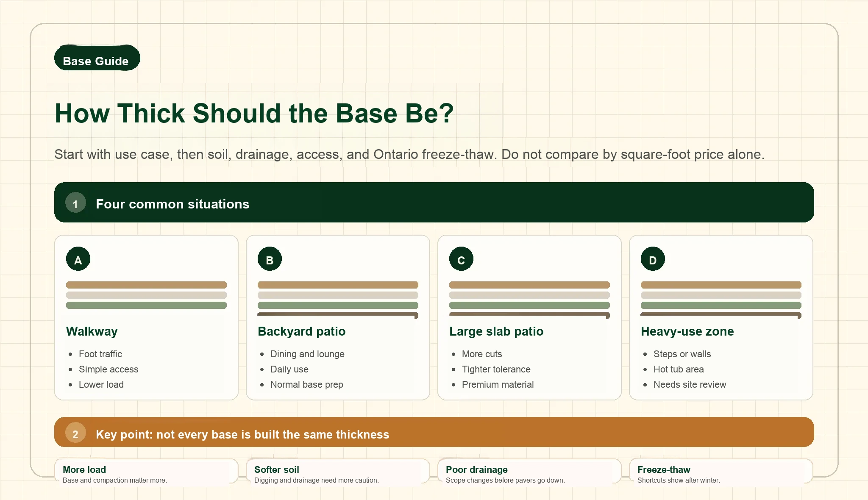Click the page title How Thick Should the Base Be?

[254, 114]
